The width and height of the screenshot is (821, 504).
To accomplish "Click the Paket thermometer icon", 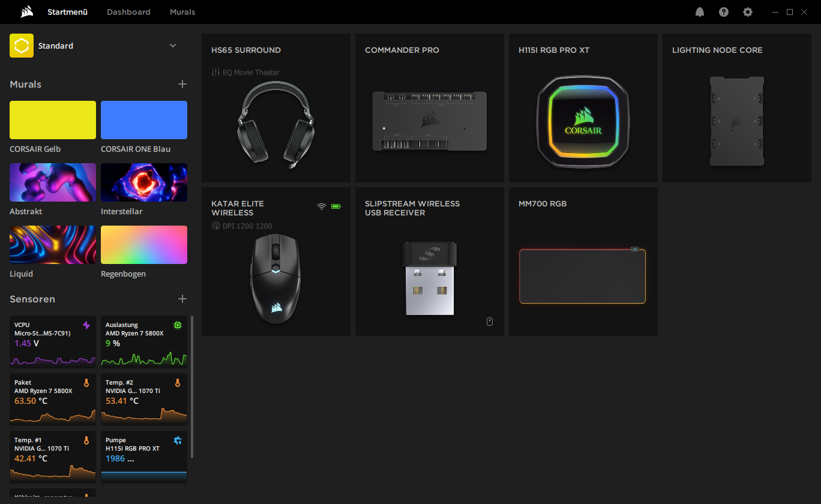I will pyautogui.click(x=86, y=382).
